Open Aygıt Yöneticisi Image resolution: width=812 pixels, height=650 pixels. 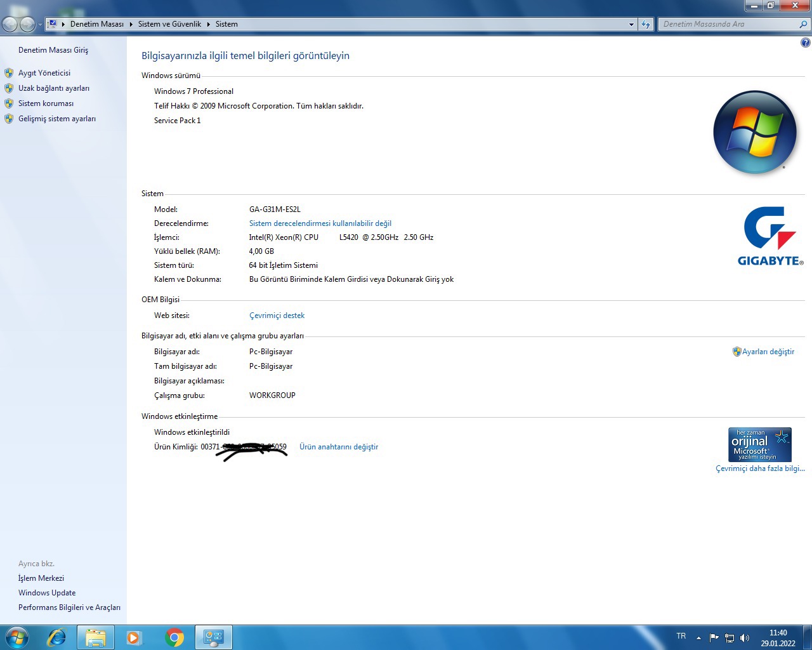click(44, 73)
